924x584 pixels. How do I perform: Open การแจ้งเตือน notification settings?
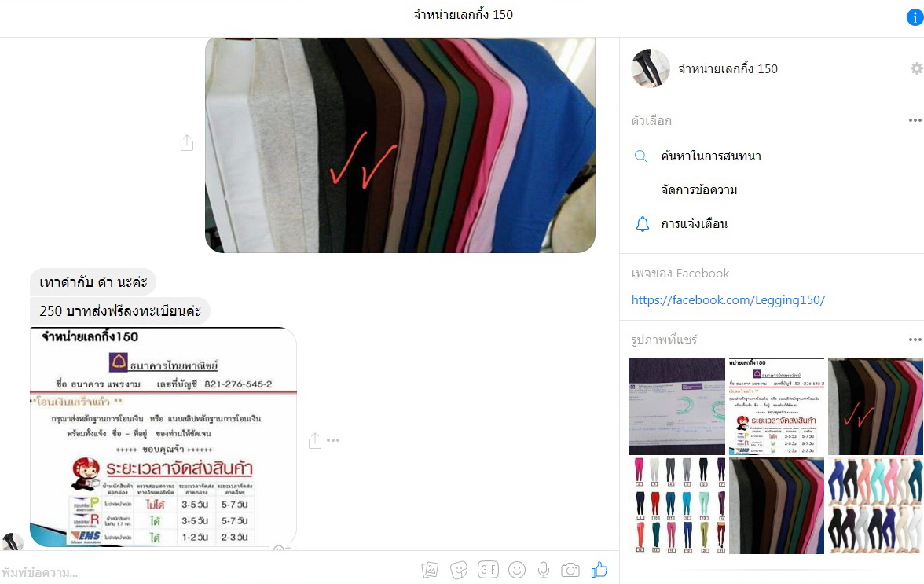point(694,224)
